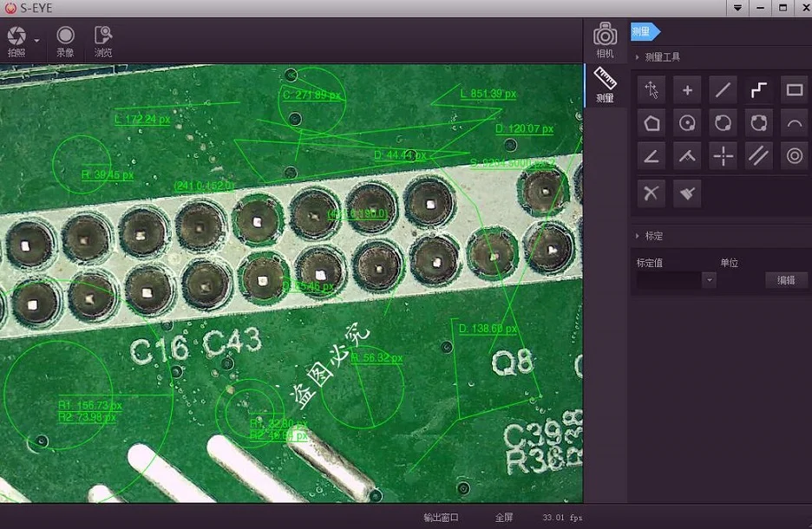Select the angle measurement tool
This screenshot has height=529, width=812.
652,156
